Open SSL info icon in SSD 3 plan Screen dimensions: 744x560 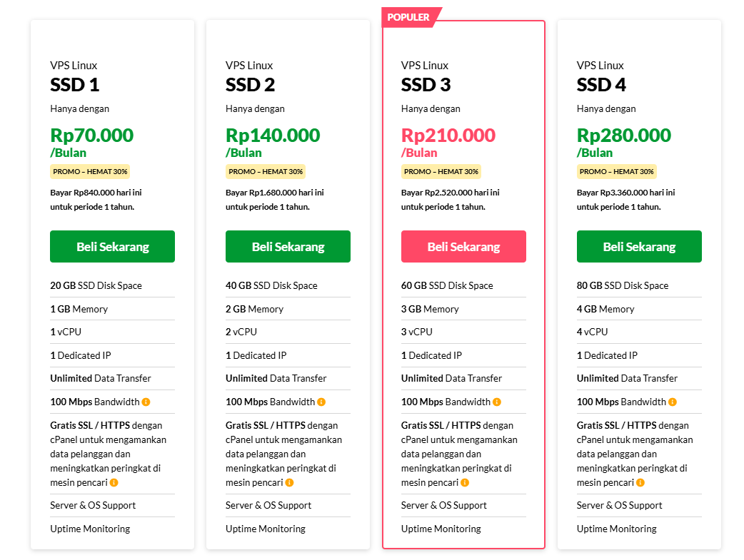point(465,483)
